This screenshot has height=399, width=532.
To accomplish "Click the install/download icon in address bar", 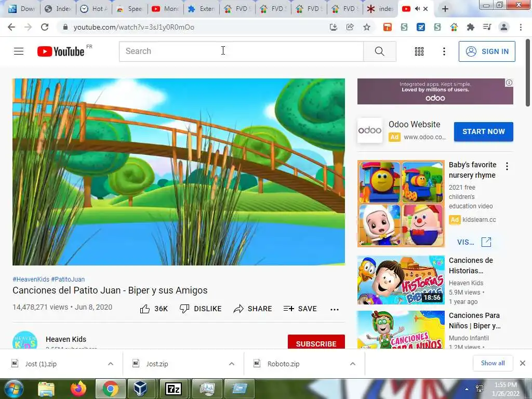I will click(x=334, y=27).
